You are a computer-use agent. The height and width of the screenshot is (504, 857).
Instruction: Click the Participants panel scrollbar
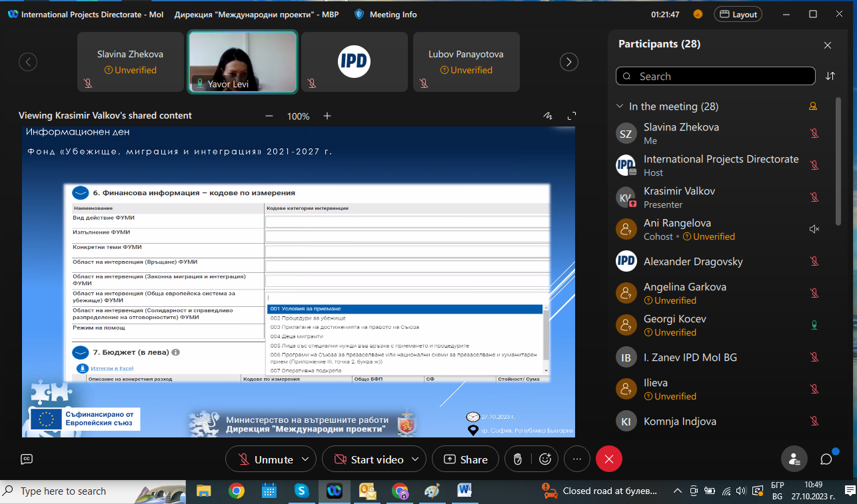838,160
